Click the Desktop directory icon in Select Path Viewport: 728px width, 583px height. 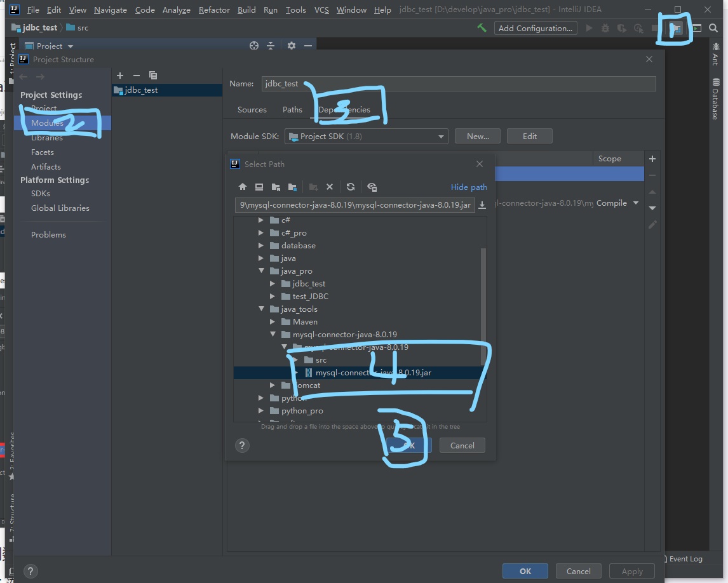pyautogui.click(x=259, y=187)
